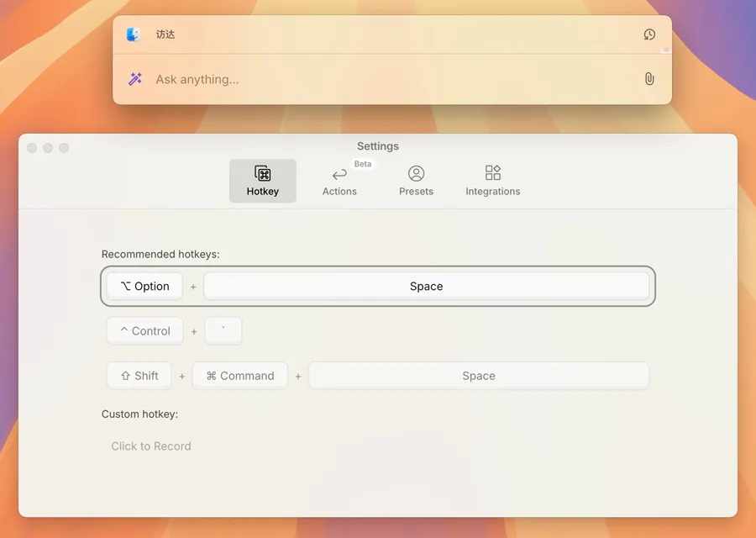
Task: Go to the Presets tab
Action: pyautogui.click(x=416, y=181)
